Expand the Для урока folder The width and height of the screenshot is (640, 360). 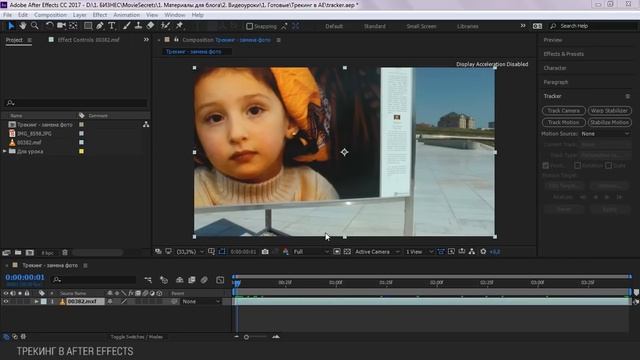coord(4,151)
